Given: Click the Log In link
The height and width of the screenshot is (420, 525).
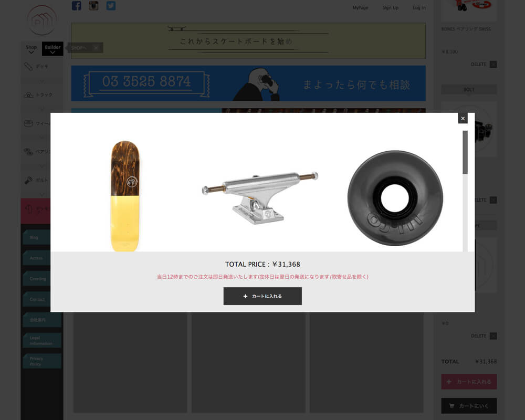Looking at the screenshot, I should click(x=419, y=8).
